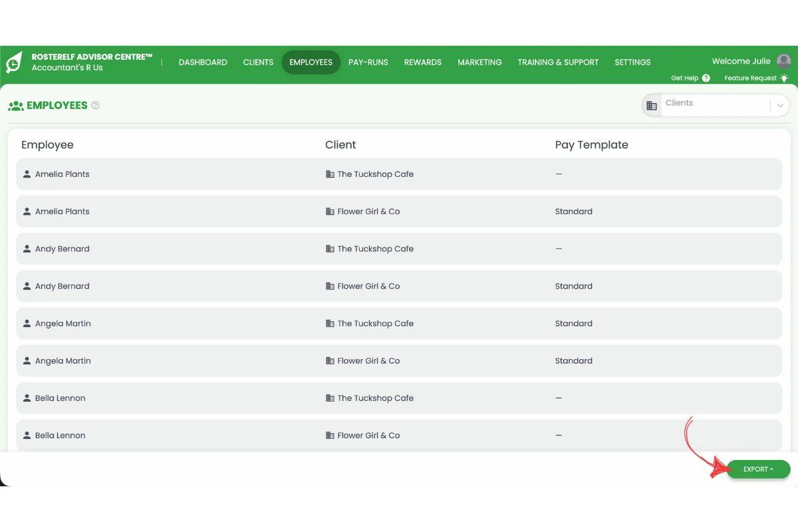Click Flower Girl & Co in Bella Lennon's row
The image size is (798, 532).
coord(368,435)
